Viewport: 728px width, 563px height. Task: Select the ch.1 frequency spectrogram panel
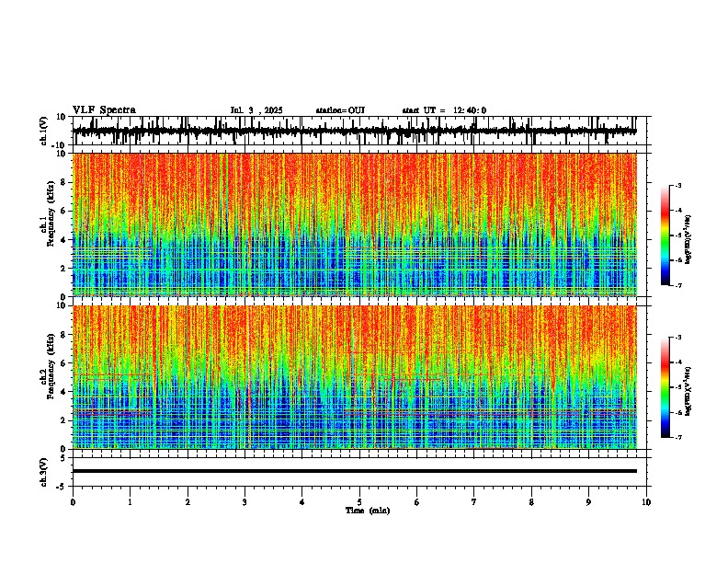coord(355,224)
